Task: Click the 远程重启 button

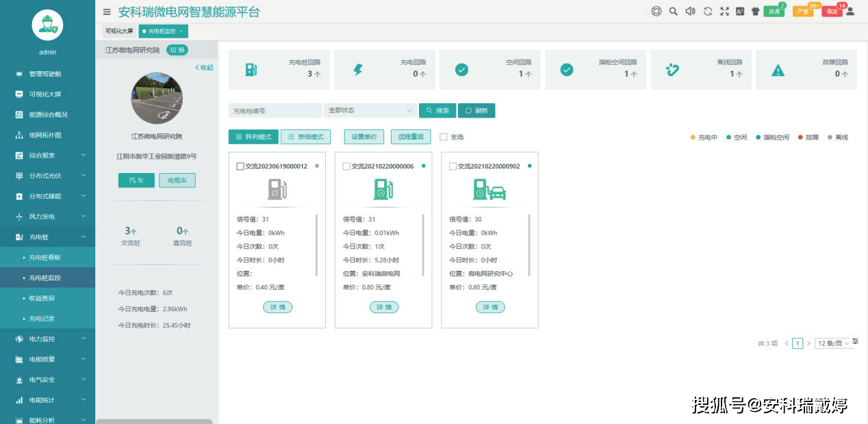Action: pyautogui.click(x=411, y=137)
